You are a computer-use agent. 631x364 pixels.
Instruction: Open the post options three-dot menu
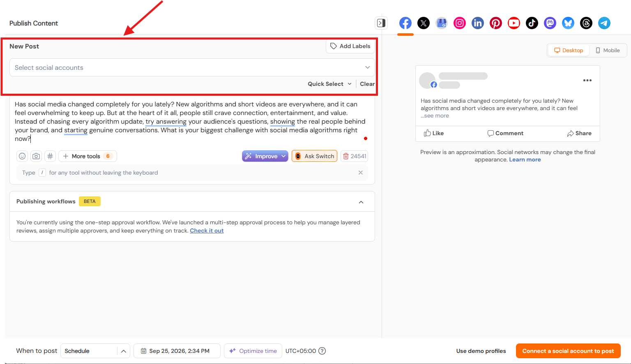tap(587, 81)
